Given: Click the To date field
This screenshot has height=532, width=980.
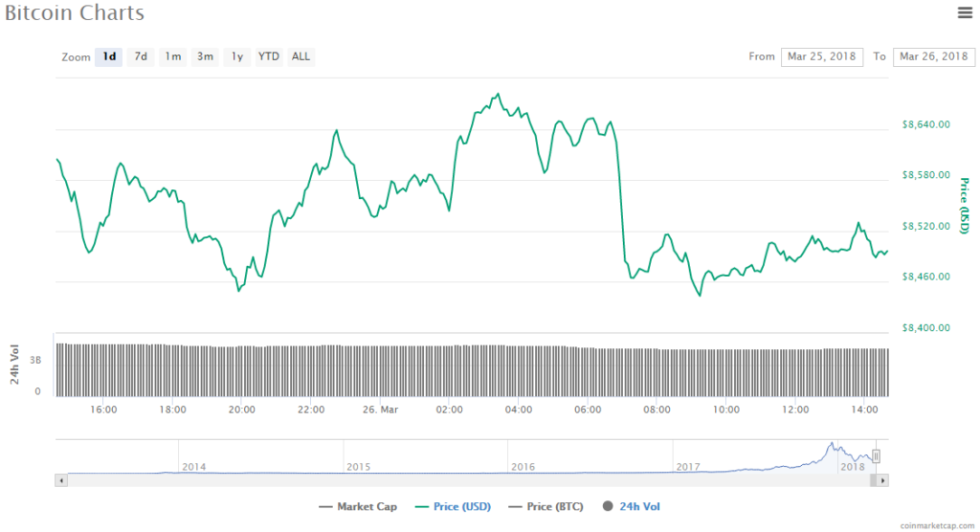Looking at the screenshot, I should pyautogui.click(x=933, y=56).
